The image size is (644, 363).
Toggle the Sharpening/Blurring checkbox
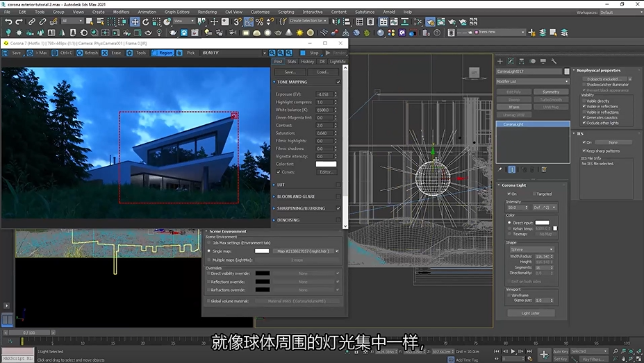[338, 208]
